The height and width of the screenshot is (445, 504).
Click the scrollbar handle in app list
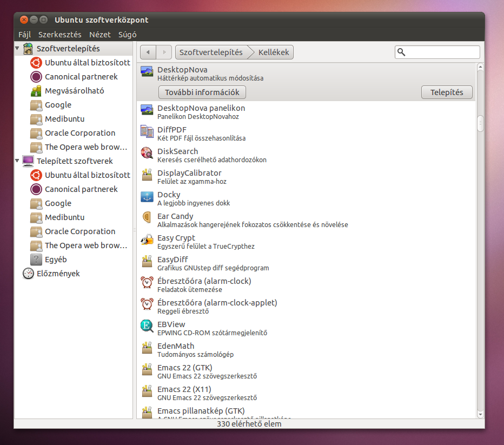pyautogui.click(x=480, y=123)
